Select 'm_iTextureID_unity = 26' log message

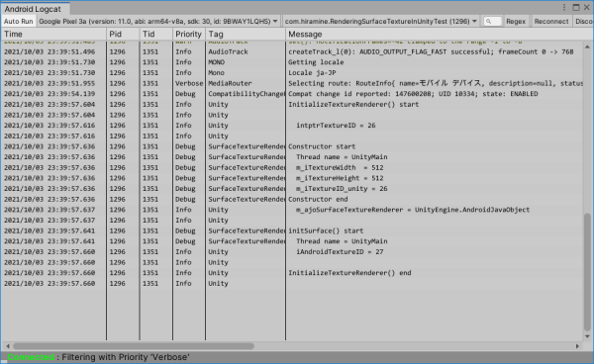[342, 189]
